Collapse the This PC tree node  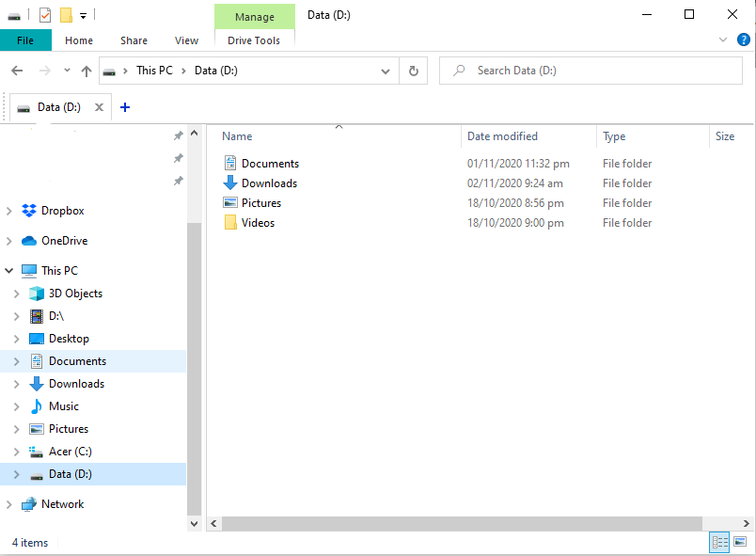coord(9,271)
